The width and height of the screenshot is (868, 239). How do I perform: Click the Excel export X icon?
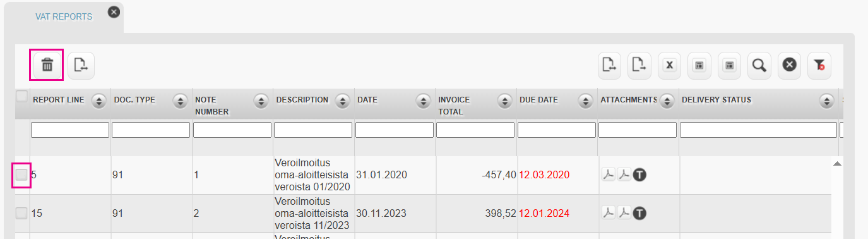pyautogui.click(x=670, y=65)
